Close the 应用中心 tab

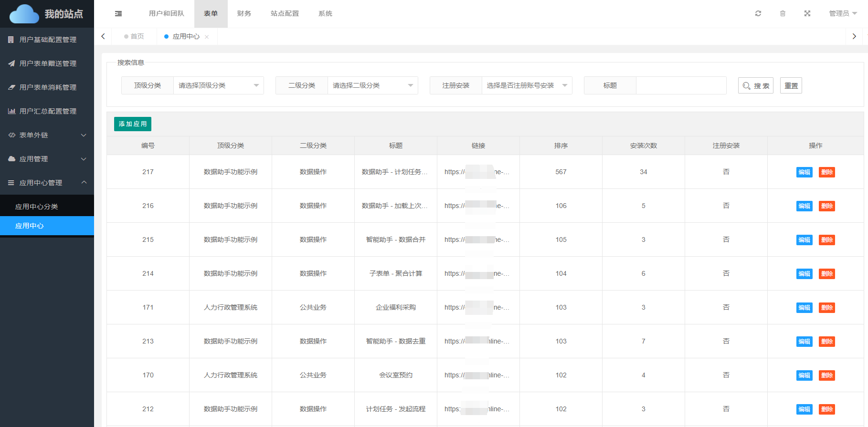pos(207,37)
